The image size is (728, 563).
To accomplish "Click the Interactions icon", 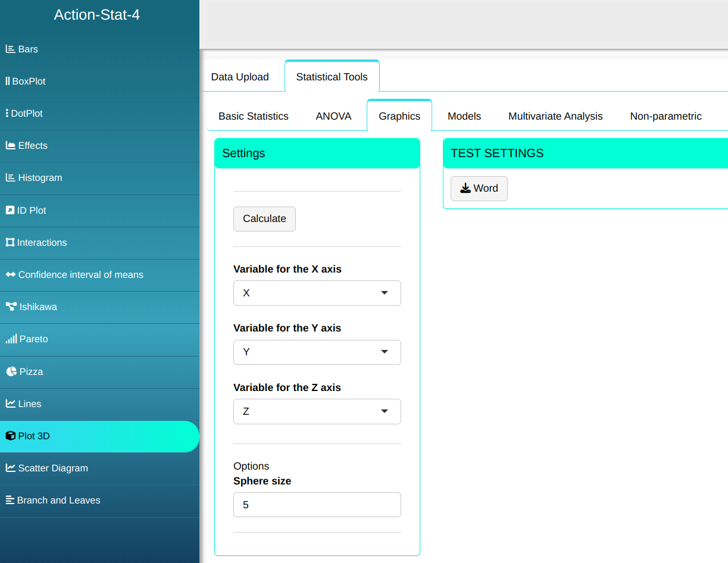I will [x=10, y=243].
